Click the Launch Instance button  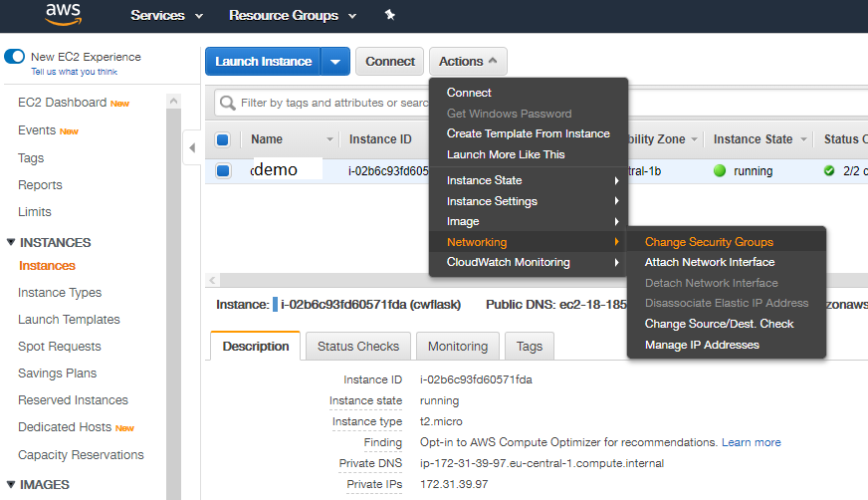(x=264, y=62)
